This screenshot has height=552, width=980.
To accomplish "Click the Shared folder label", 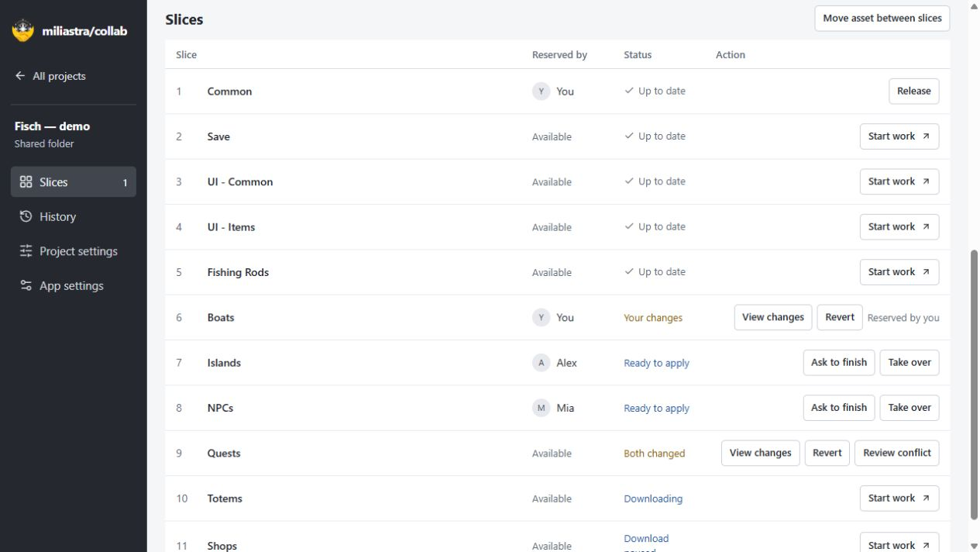I will tap(44, 143).
